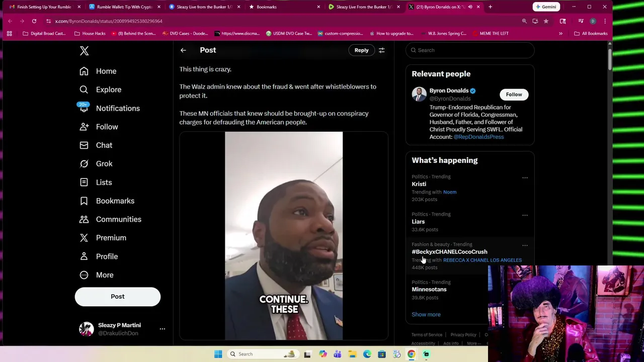Open the apps grid in bookmarks bar
This screenshot has height=362, width=644.
pos(9,34)
